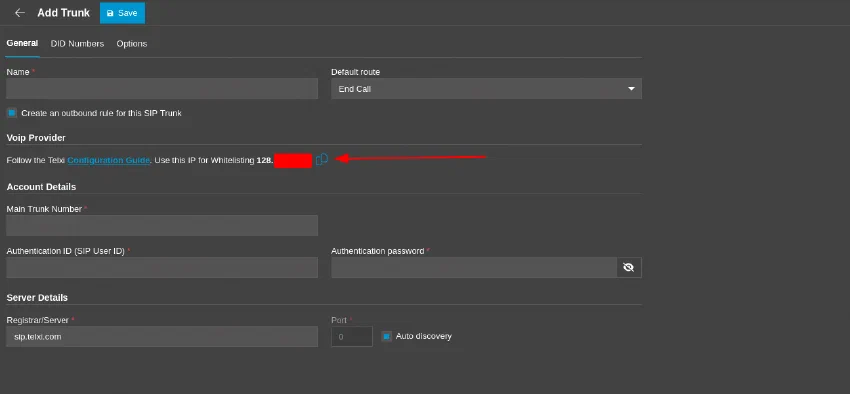Click the Add Trunk page title
Image resolution: width=850 pixels, height=394 pixels.
[63, 13]
